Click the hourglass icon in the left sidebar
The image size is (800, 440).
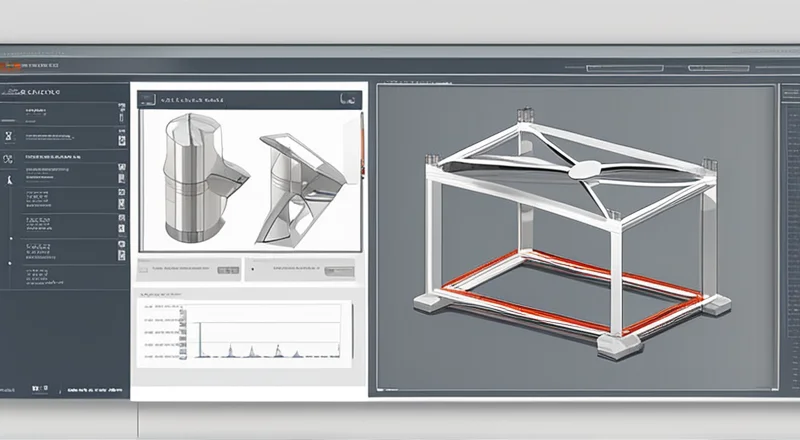tap(9, 134)
